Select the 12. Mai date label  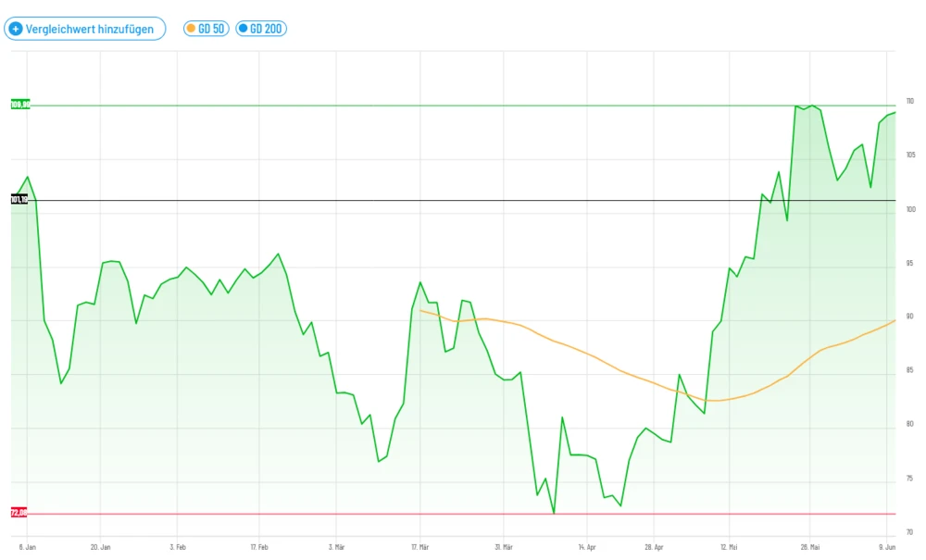click(729, 547)
